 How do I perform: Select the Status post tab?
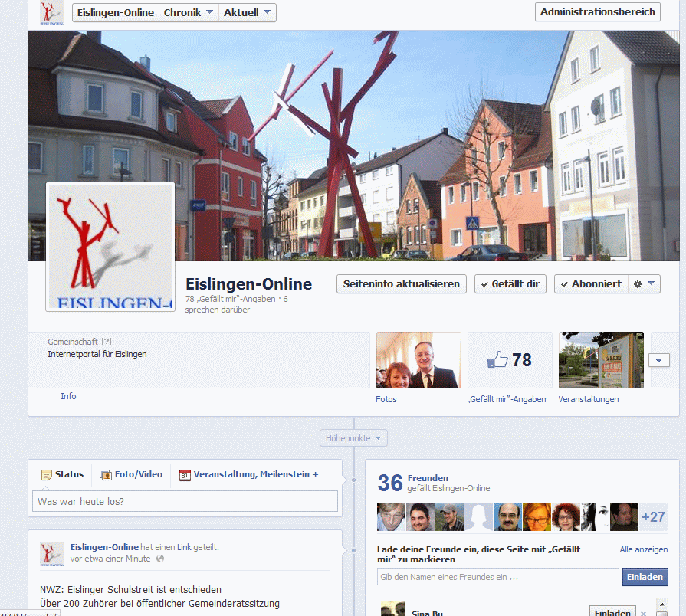point(62,475)
